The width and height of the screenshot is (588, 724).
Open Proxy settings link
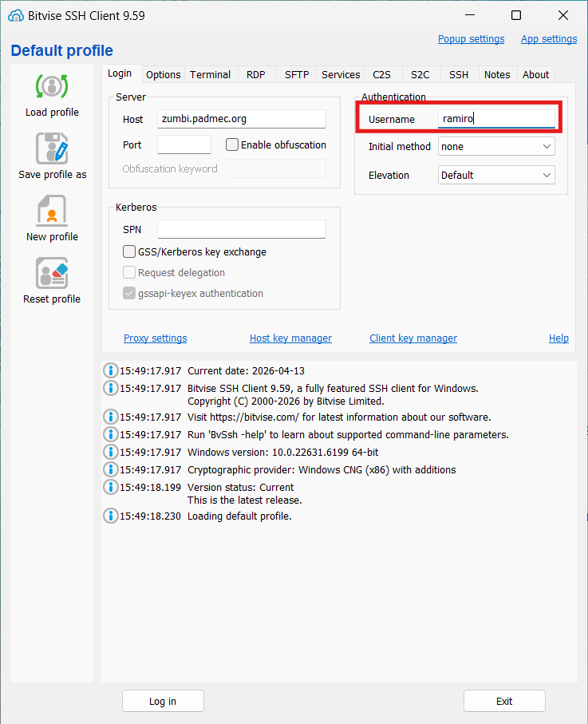[x=155, y=338]
